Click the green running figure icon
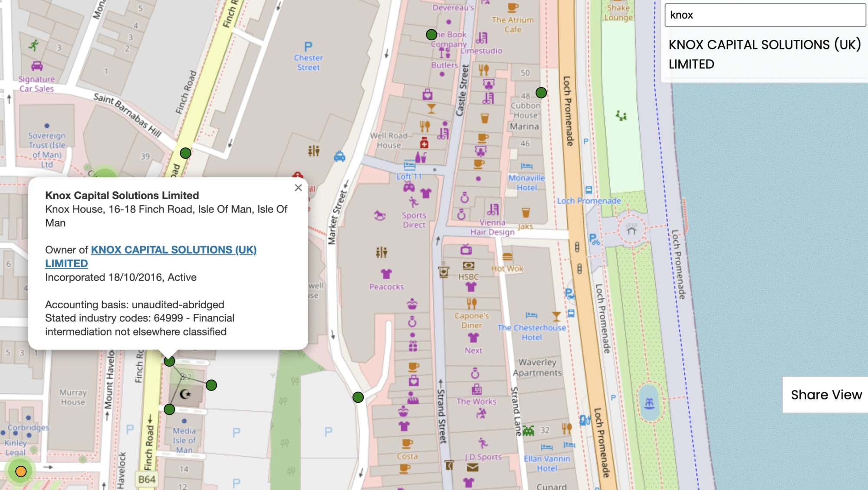This screenshot has height=490, width=868. click(34, 45)
